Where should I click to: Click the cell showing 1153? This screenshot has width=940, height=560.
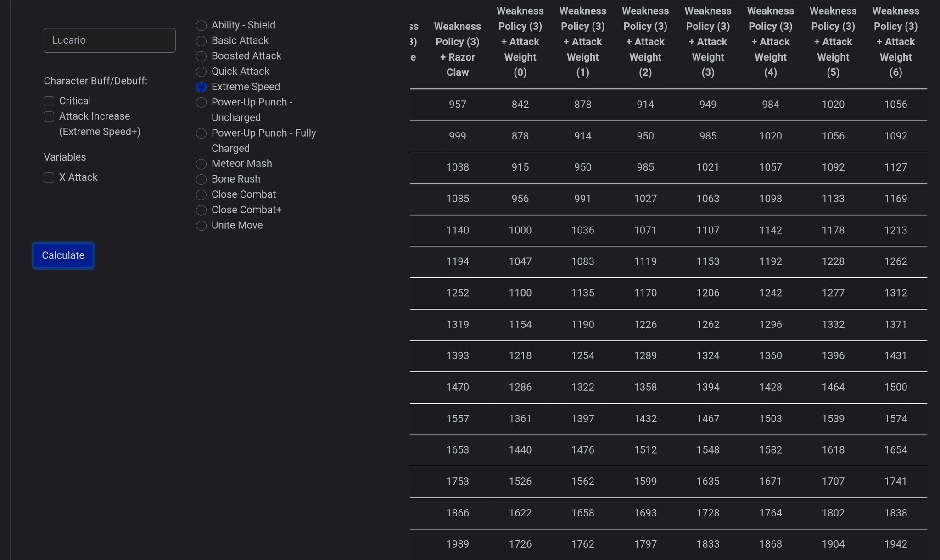pyautogui.click(x=708, y=261)
